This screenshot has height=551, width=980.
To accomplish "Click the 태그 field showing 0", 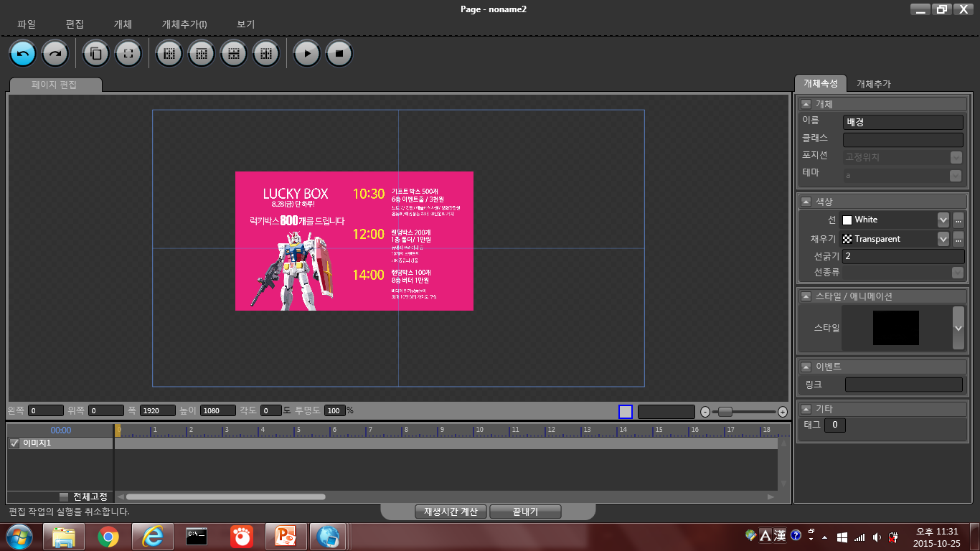I will [x=834, y=425].
